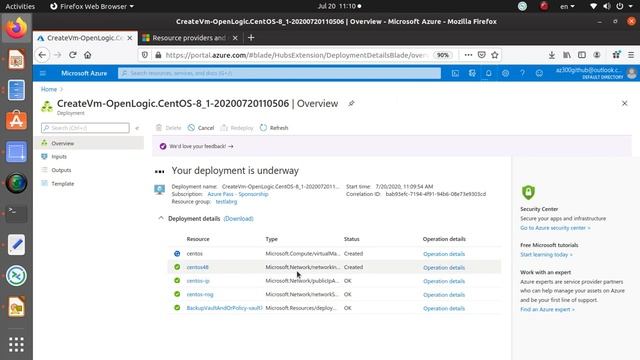The width and height of the screenshot is (640, 360).
Task: Collapse the left menu with the chevron
Action: [x=137, y=128]
